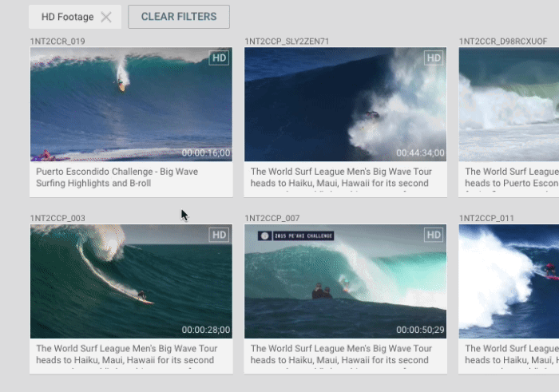559x392 pixels.
Task: Click the clip ID 1NT2CCR_019
Action: (57, 42)
